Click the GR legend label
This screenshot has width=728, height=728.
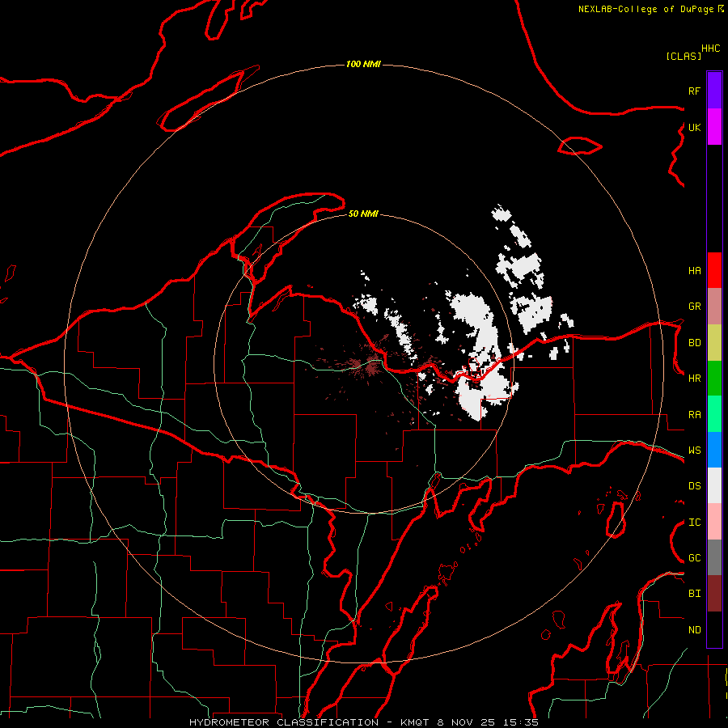coord(694,307)
